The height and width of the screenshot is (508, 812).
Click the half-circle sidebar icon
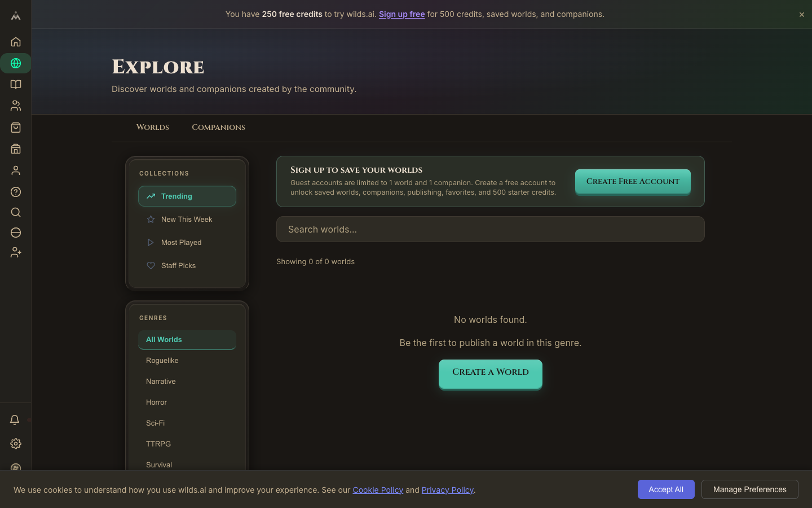point(16,233)
